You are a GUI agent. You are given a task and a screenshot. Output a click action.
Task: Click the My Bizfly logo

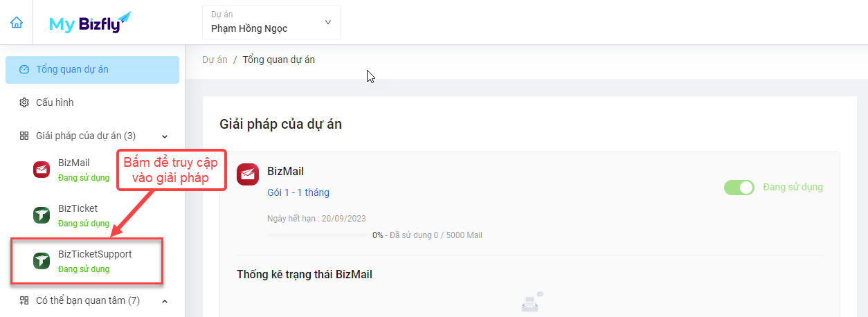(x=90, y=22)
